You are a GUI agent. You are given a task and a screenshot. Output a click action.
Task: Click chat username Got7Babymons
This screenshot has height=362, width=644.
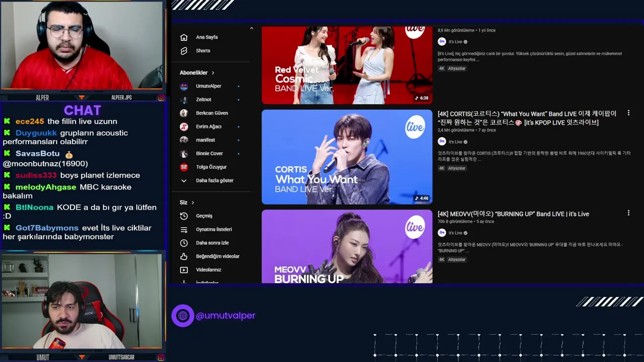47,228
